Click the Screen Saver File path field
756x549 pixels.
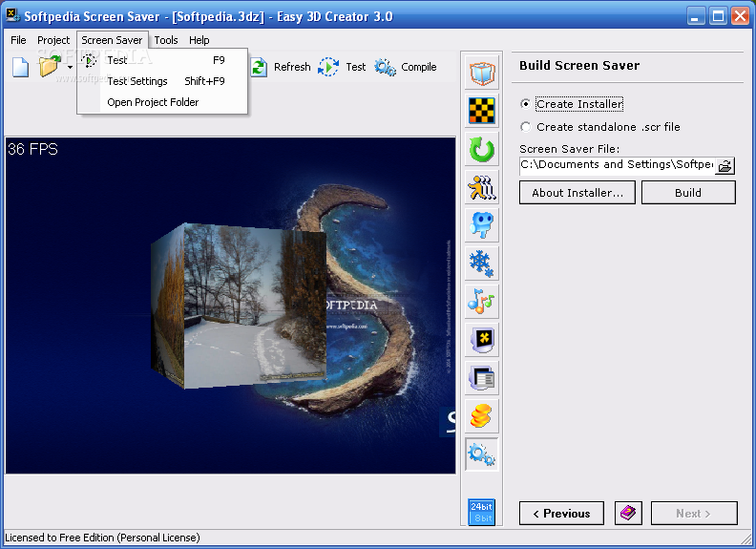(x=617, y=165)
